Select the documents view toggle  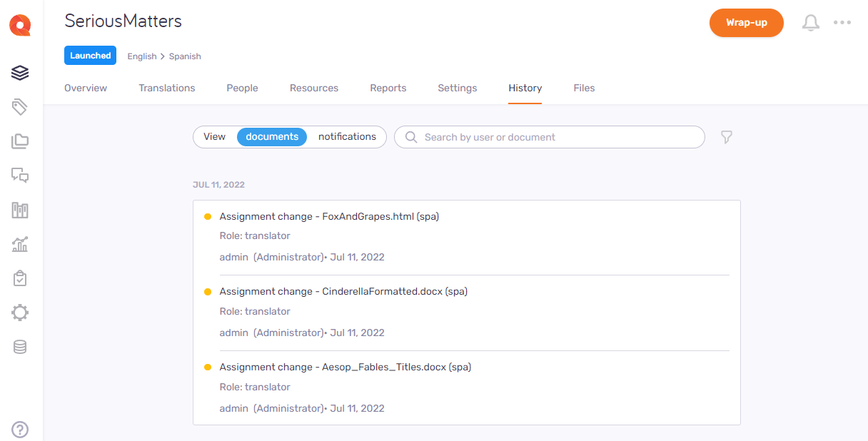tap(272, 137)
